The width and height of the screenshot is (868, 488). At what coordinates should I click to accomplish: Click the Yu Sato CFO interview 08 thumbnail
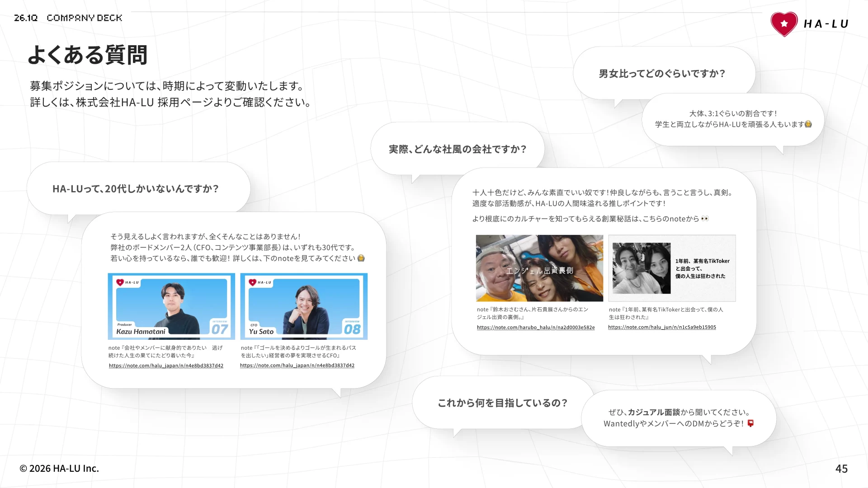pos(304,306)
